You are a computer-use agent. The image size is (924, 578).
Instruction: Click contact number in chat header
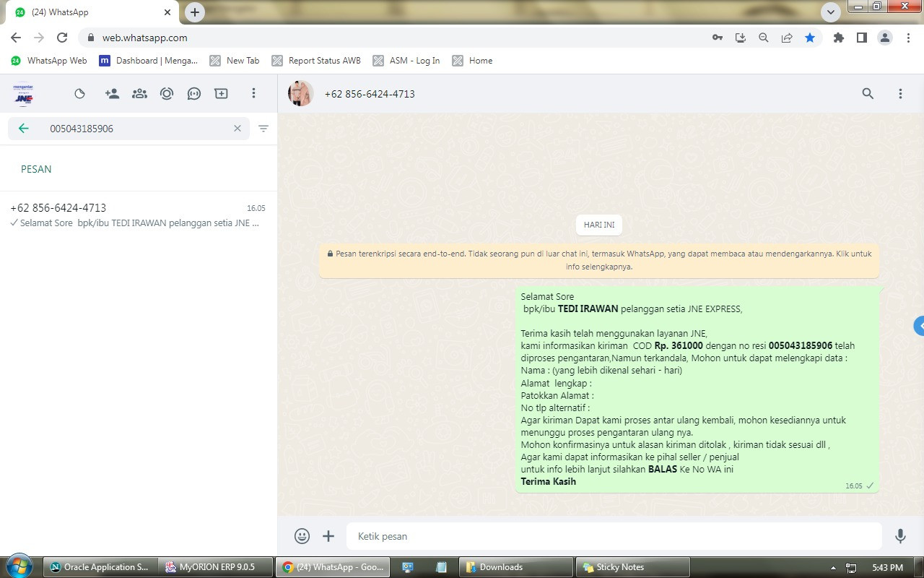(x=370, y=94)
